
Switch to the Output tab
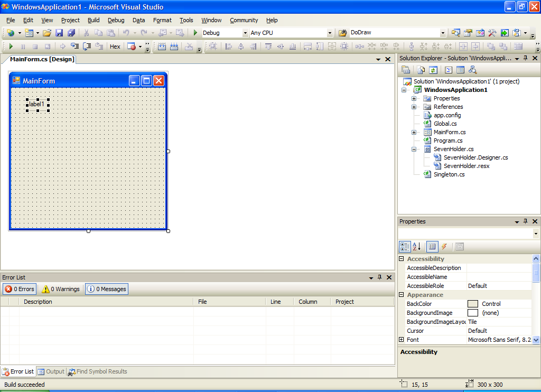pyautogui.click(x=51, y=371)
